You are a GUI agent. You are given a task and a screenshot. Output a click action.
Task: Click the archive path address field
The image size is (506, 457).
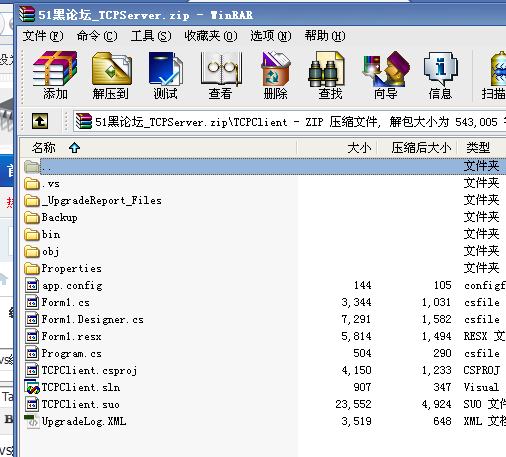coord(289,121)
